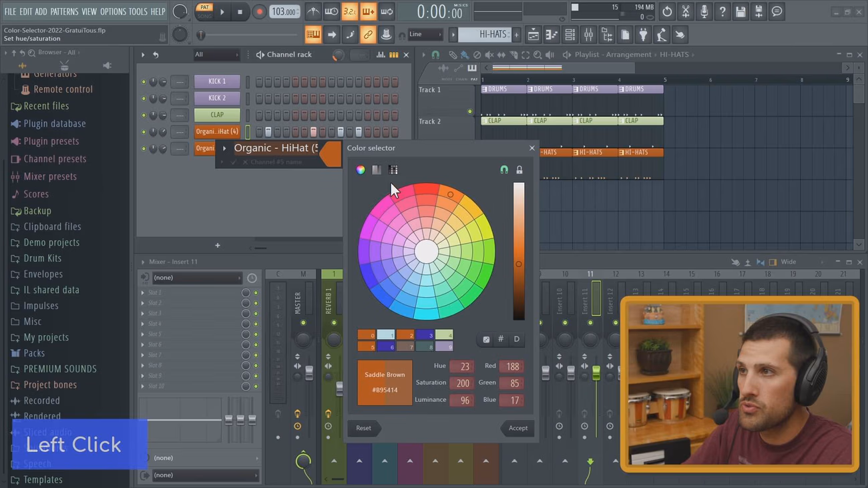Image resolution: width=868 pixels, height=488 pixels.
Task: Open the OPTIONS menu
Action: tap(113, 11)
